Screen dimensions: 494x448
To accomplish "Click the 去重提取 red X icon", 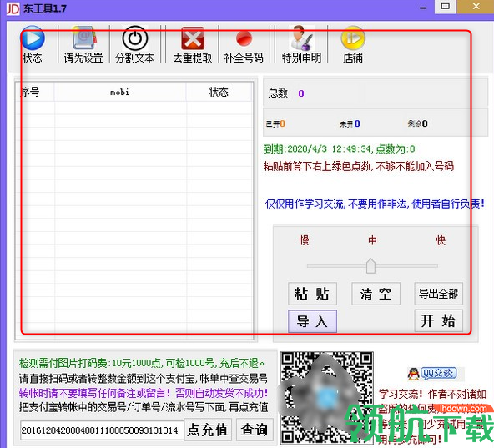I will coord(193,38).
